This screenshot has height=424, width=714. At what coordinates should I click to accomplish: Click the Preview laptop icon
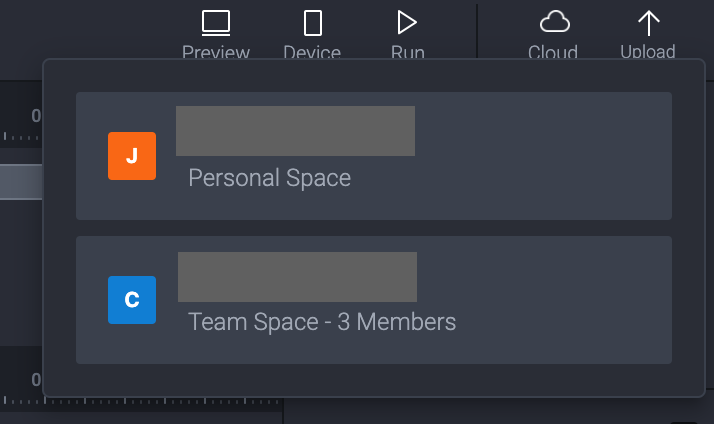coord(216,23)
